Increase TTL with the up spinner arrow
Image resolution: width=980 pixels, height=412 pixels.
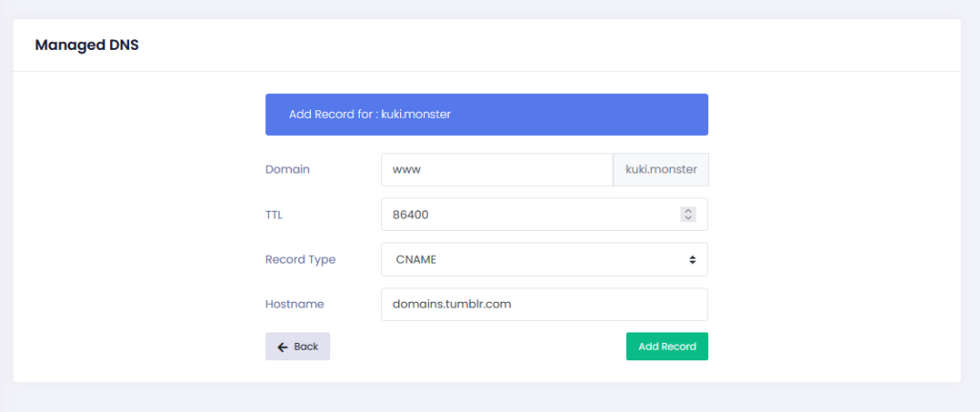(687, 211)
